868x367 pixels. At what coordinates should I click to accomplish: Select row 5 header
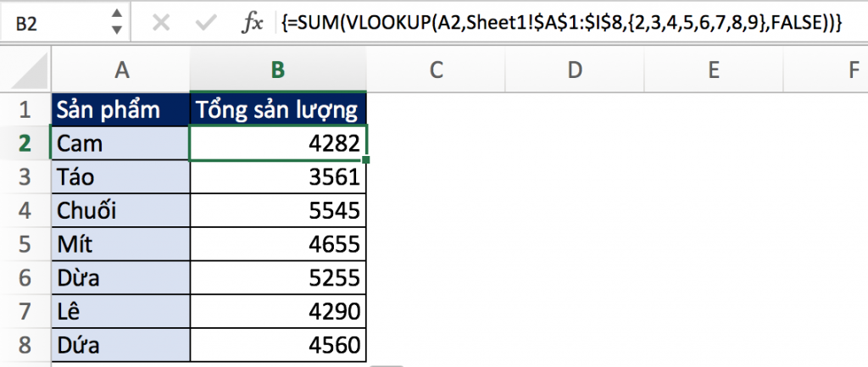click(x=25, y=245)
